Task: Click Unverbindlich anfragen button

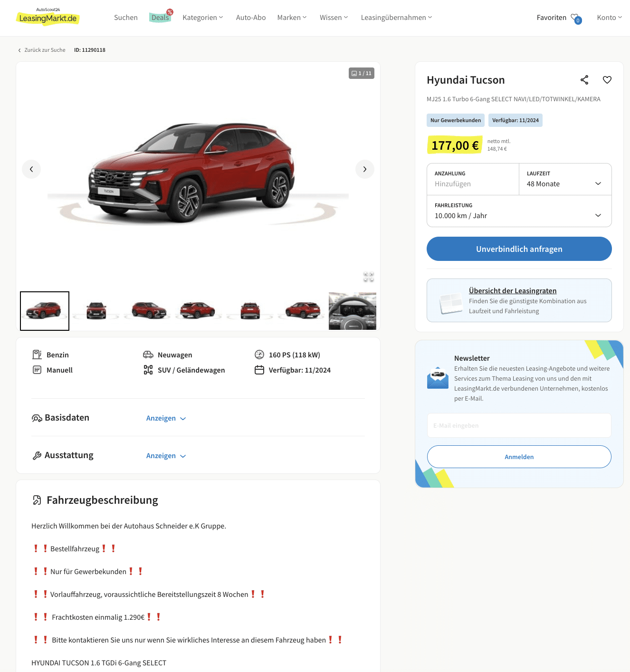Action: point(519,249)
